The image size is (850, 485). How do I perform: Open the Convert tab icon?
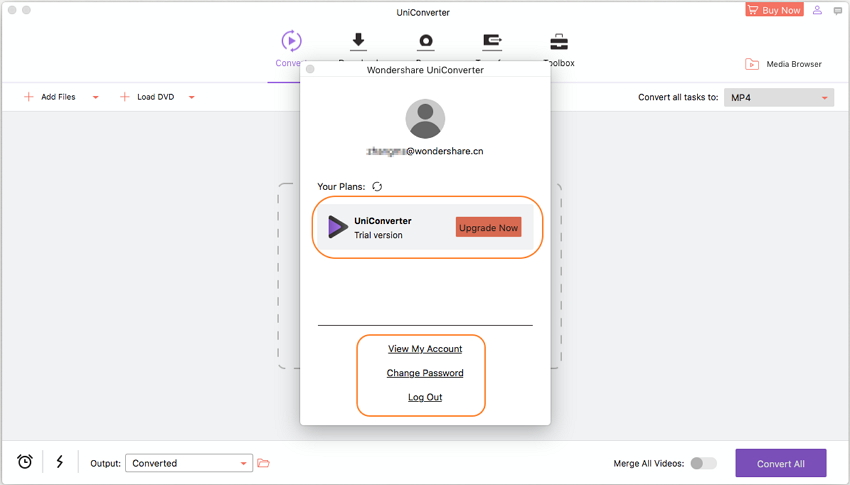291,41
